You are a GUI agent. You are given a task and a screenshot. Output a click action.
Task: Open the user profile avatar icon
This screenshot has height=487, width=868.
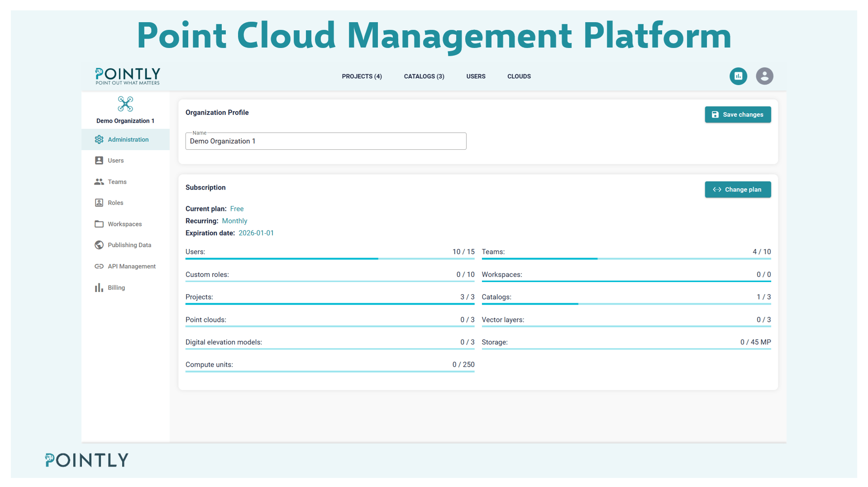pos(764,76)
